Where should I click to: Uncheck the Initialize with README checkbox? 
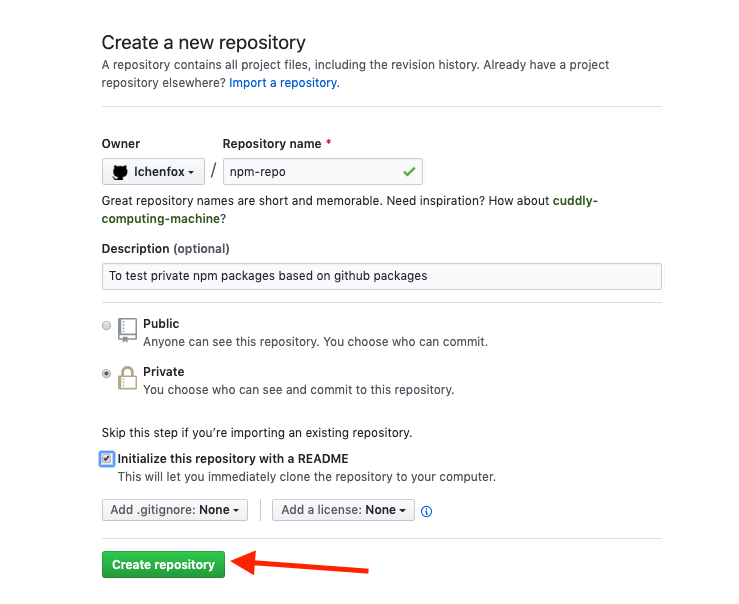(107, 459)
